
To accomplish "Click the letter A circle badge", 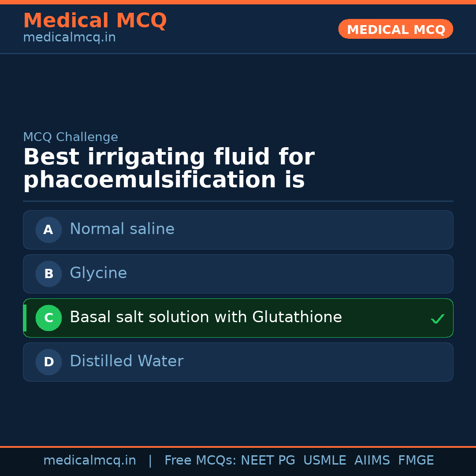I will click(x=48, y=230).
